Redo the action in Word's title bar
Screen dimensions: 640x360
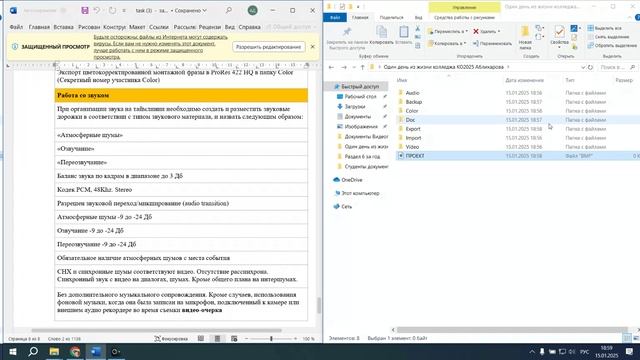(x=112, y=11)
